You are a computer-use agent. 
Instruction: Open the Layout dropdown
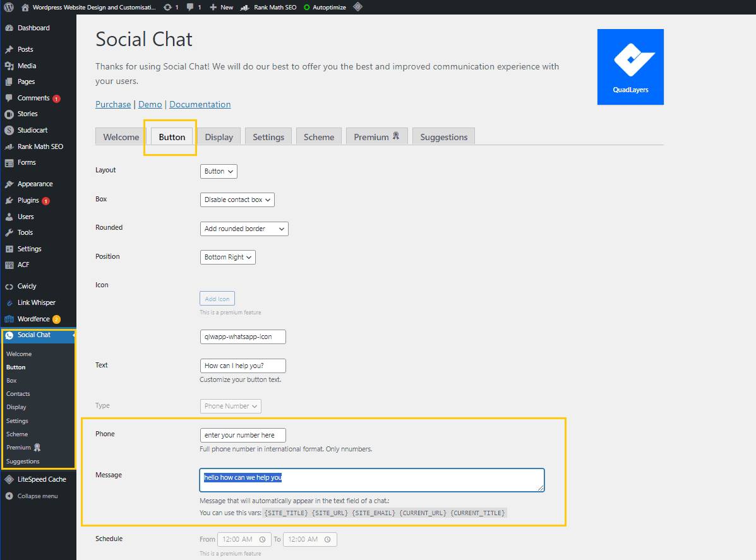[x=219, y=171]
